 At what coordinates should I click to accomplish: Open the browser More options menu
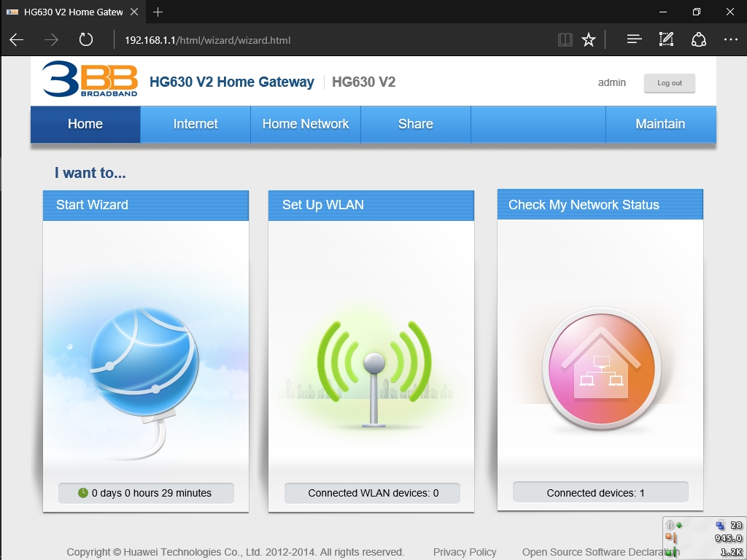(x=730, y=40)
